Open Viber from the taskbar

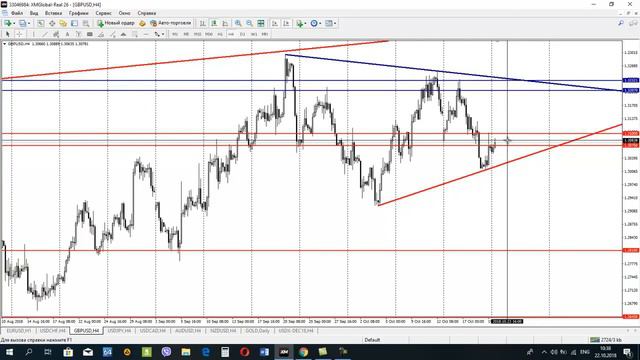pyautogui.click(x=166, y=352)
